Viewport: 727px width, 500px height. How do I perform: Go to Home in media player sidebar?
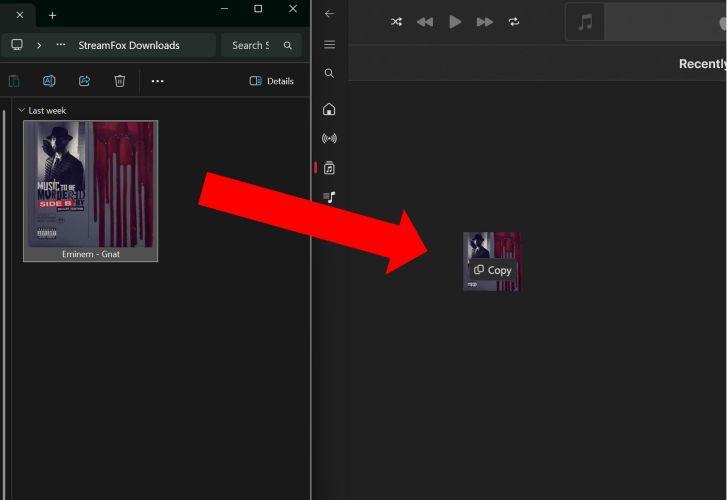(329, 109)
